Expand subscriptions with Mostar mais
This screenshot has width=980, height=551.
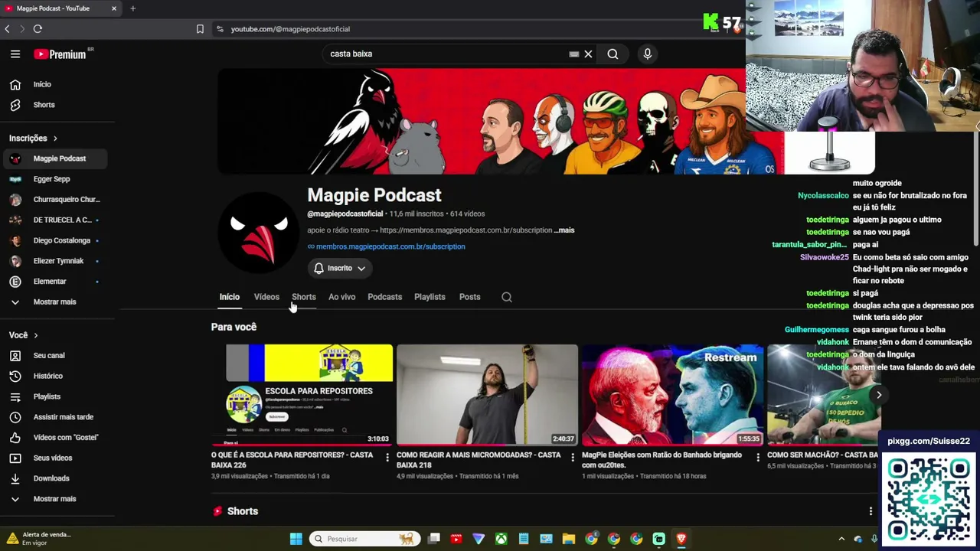coord(54,302)
